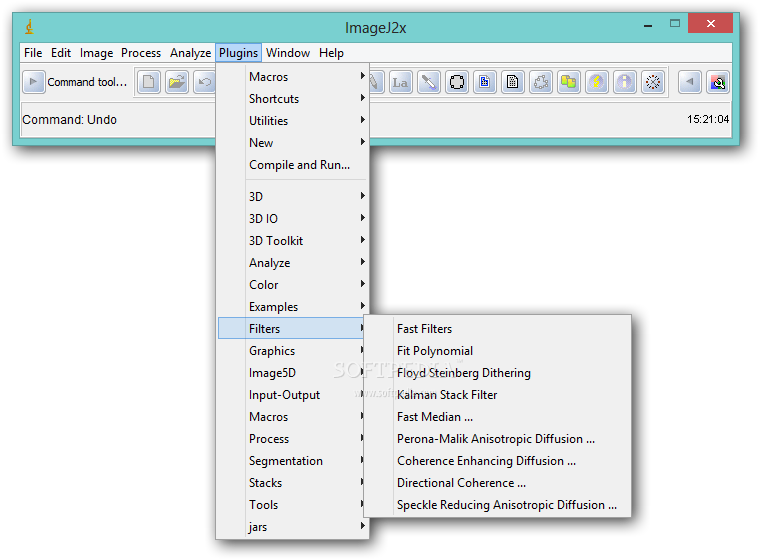
Task: Click the 15:21:04 clock in status bar
Action: tap(708, 119)
